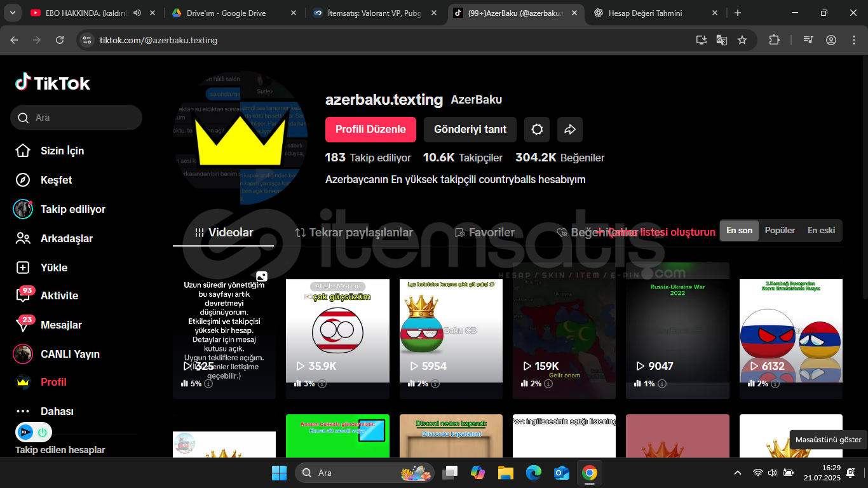This screenshot has width=868, height=488.
Task: Switch to İtemsatış browser tab
Action: click(x=375, y=13)
